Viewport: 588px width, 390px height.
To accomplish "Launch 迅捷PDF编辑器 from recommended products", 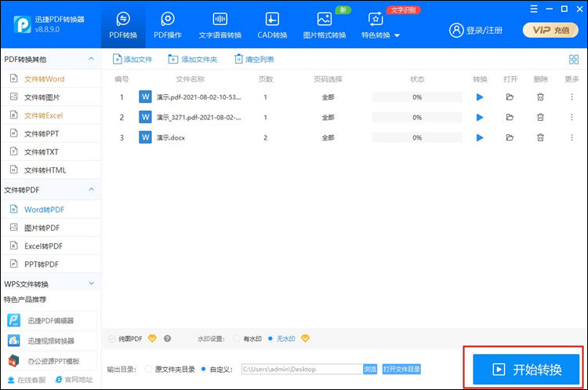I will click(51, 320).
